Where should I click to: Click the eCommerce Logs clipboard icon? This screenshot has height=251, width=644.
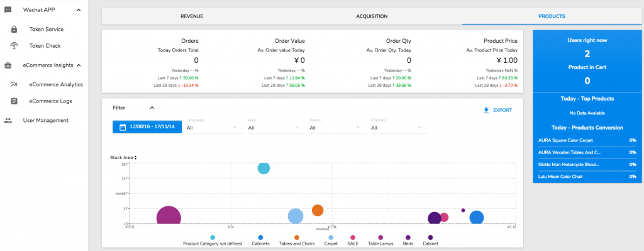14,101
